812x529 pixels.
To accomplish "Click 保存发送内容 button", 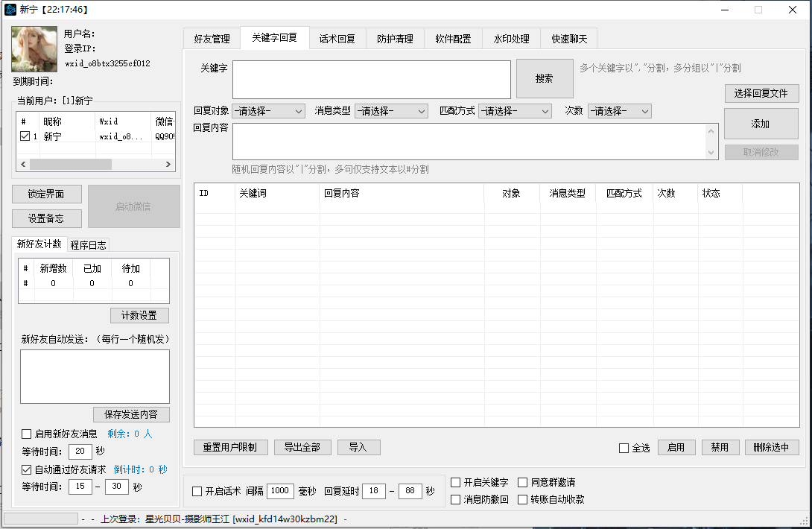I will [x=131, y=414].
